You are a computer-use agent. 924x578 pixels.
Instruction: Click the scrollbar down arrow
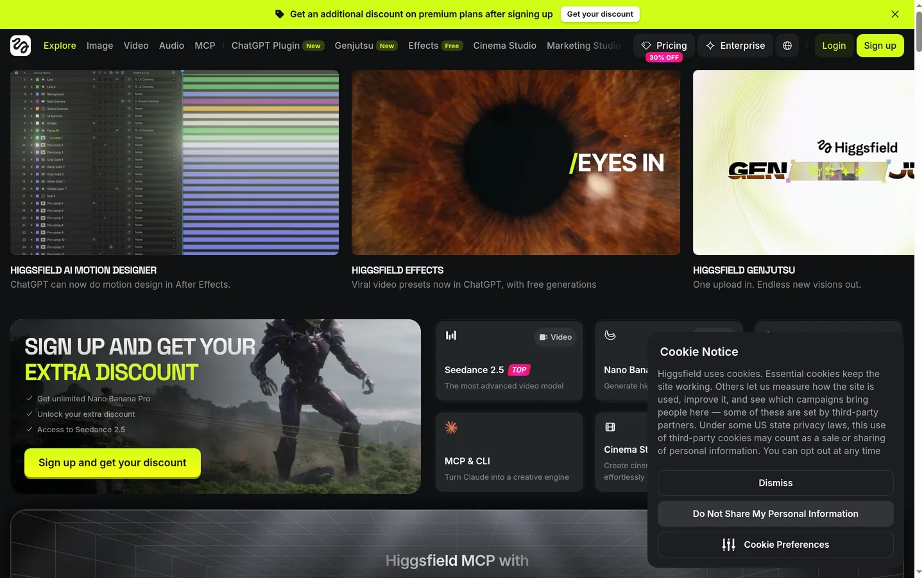[919, 572]
